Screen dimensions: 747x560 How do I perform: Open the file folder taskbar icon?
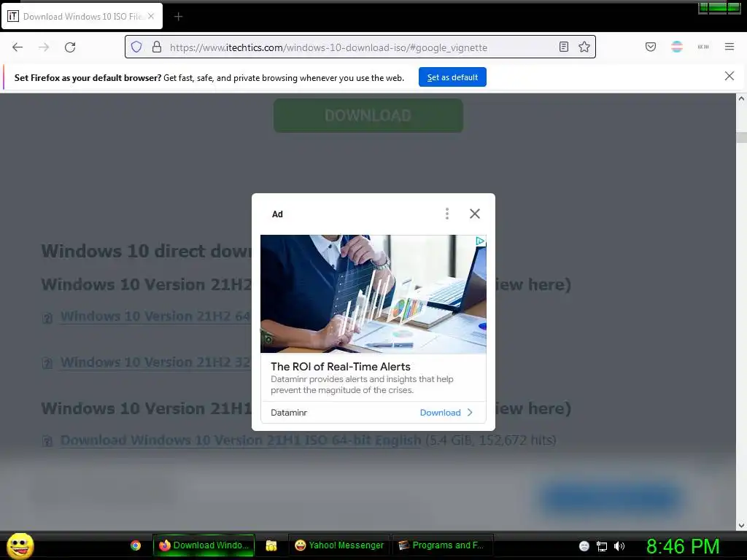point(271,545)
